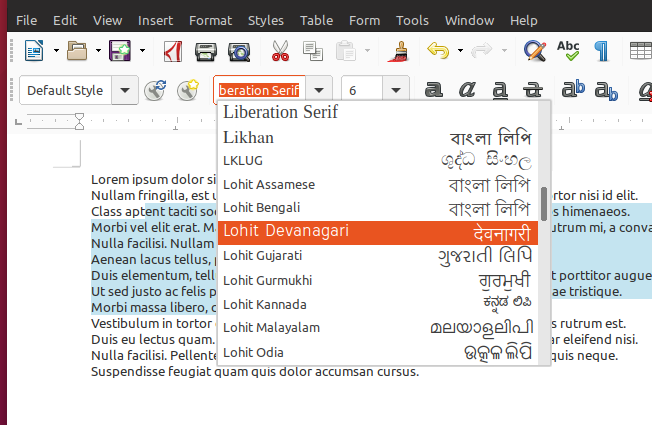Click the ruler indent hourglass marker
The width and height of the screenshot is (652, 425).
click(79, 121)
